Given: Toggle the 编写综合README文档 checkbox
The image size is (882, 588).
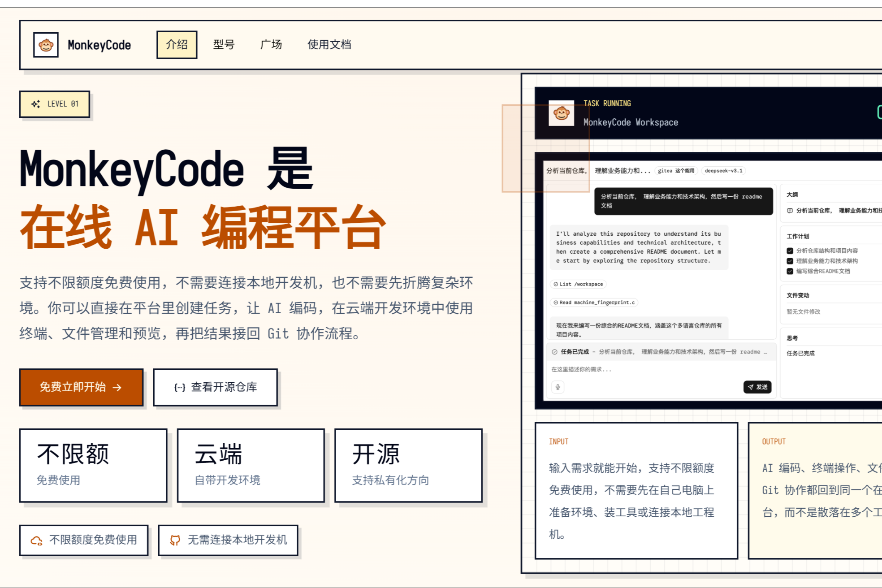Looking at the screenshot, I should coord(790,271).
